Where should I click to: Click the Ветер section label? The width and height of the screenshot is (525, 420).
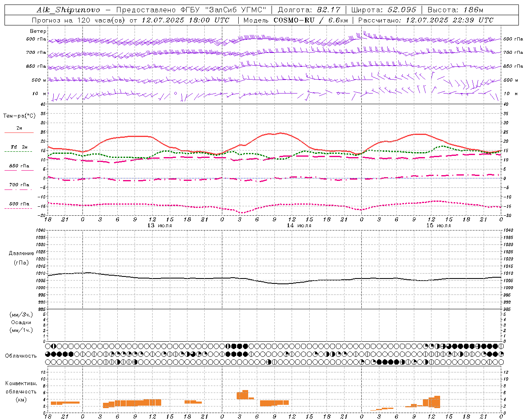(38, 31)
